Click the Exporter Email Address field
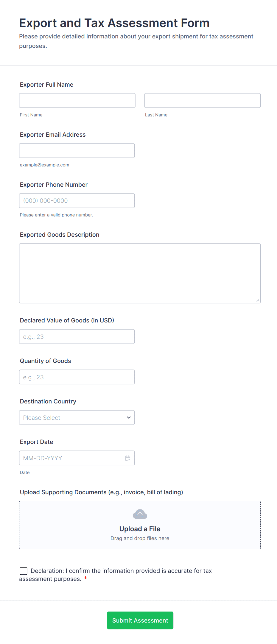 pyautogui.click(x=77, y=151)
